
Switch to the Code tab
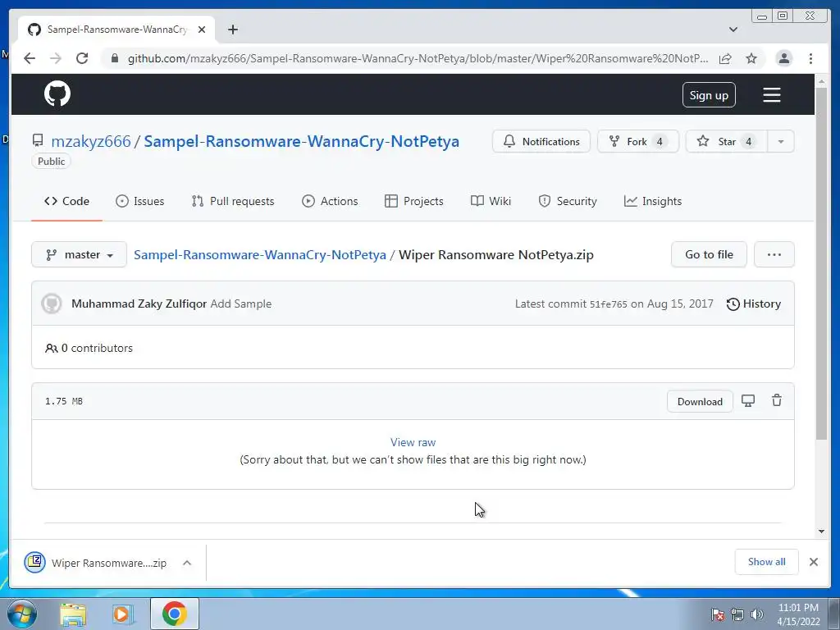point(66,202)
